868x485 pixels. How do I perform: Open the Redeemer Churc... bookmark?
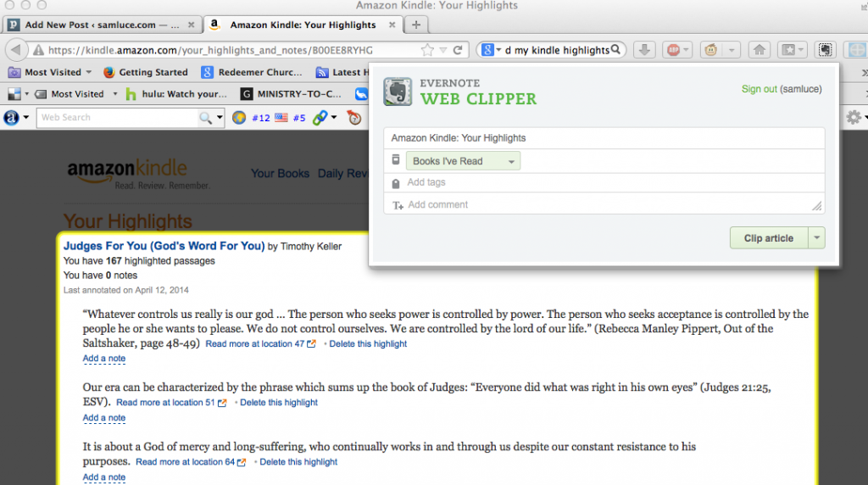point(252,72)
